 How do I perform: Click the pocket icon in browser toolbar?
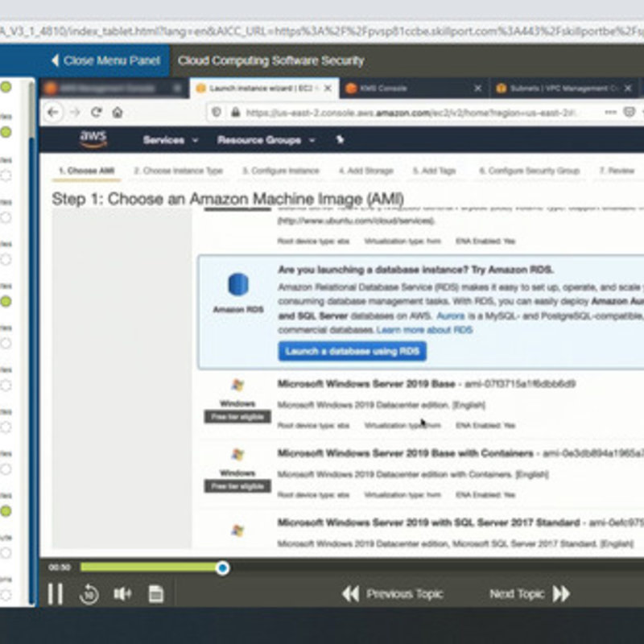pyautogui.click(x=630, y=112)
